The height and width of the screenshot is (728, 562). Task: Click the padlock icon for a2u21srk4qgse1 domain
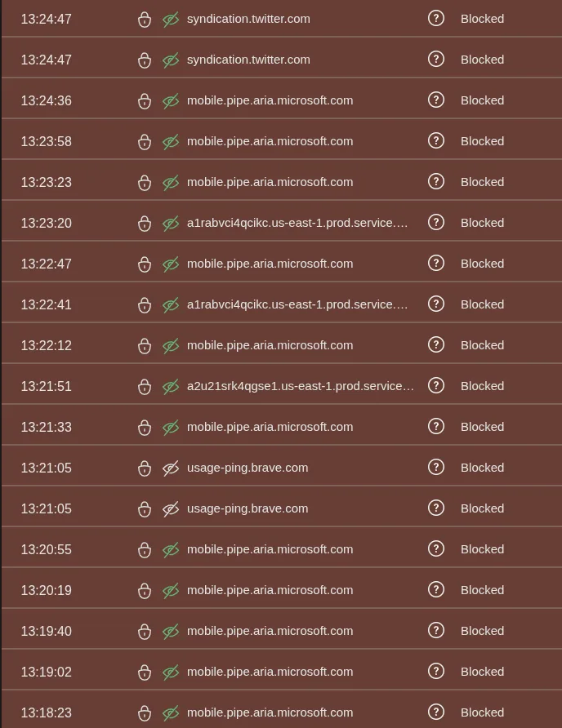145,385
